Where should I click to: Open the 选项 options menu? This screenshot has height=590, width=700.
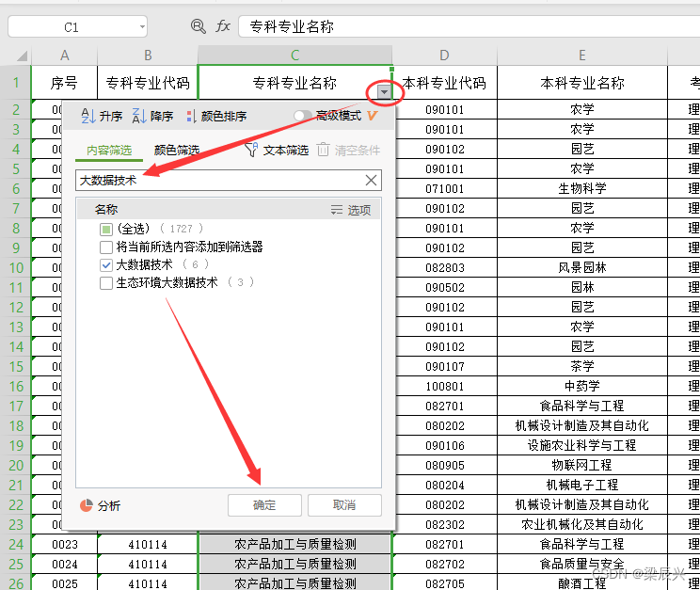pyautogui.click(x=351, y=210)
